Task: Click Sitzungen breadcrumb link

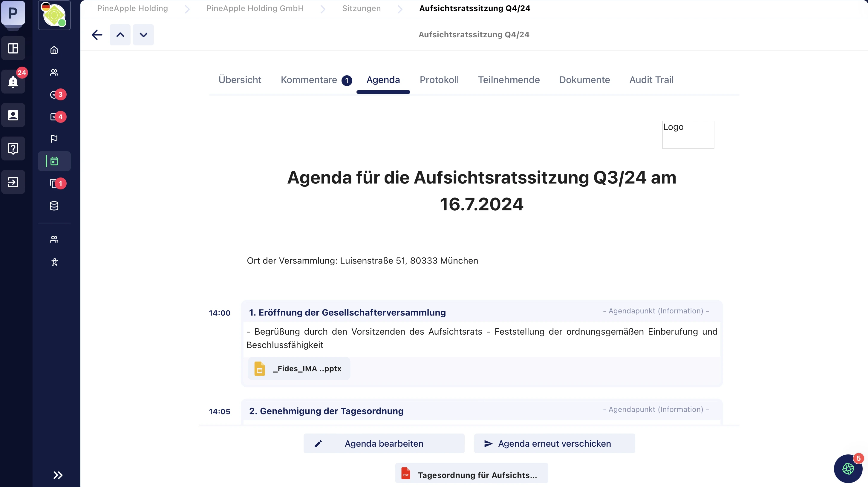Action: click(361, 8)
